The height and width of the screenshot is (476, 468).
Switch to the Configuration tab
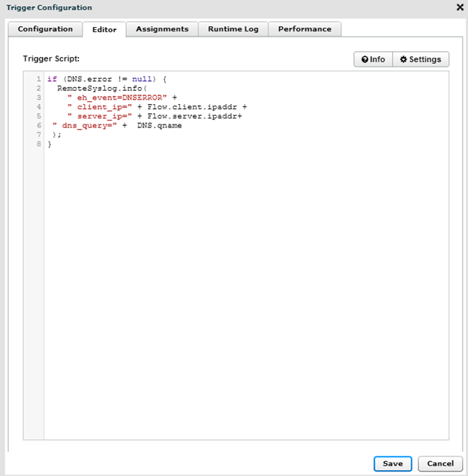point(45,29)
